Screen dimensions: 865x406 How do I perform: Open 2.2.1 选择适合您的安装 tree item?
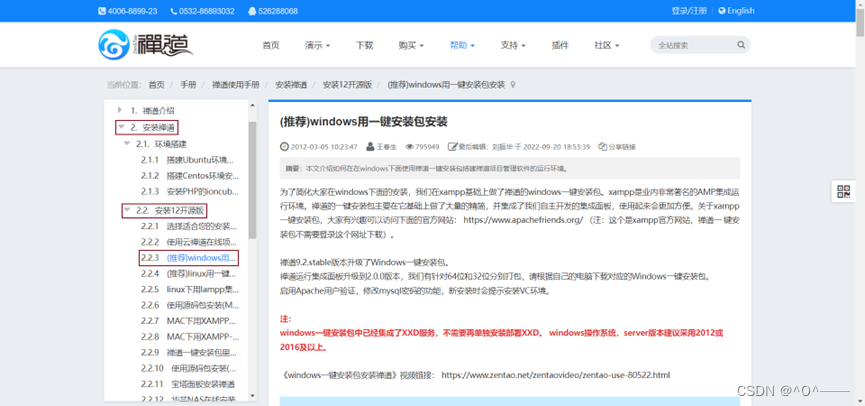pos(189,226)
